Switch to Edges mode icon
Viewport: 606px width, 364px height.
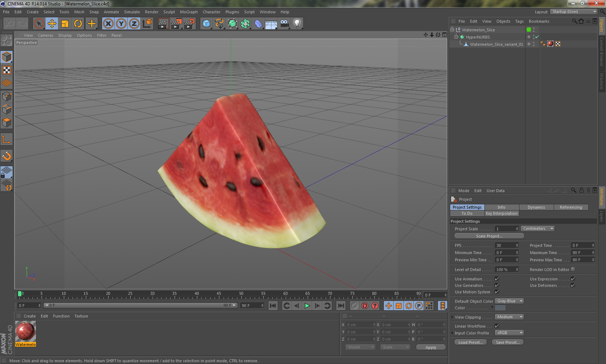pyautogui.click(x=6, y=109)
